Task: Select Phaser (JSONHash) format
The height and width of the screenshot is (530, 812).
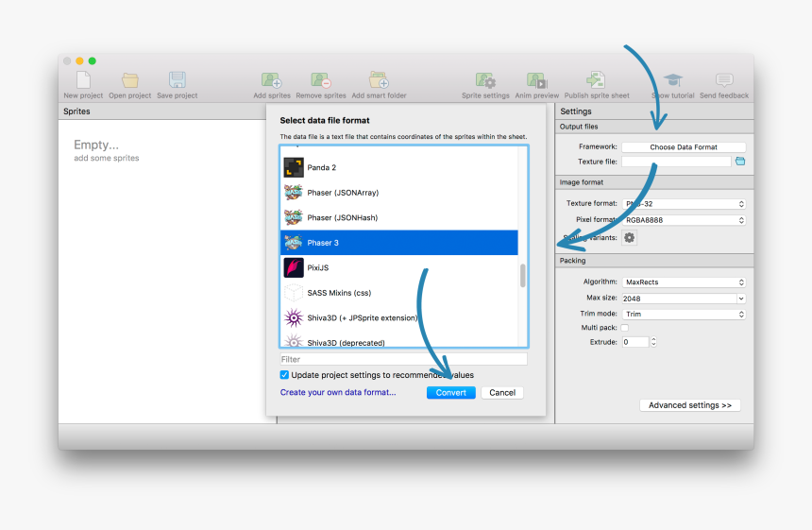Action: [x=398, y=217]
